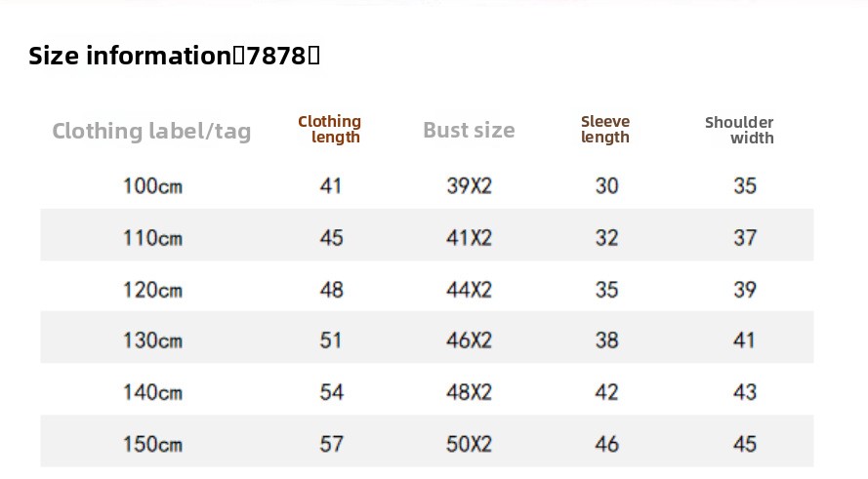Viewport: 868px width, 479px height.
Task: Click shoulder width value 43
Action: (745, 392)
